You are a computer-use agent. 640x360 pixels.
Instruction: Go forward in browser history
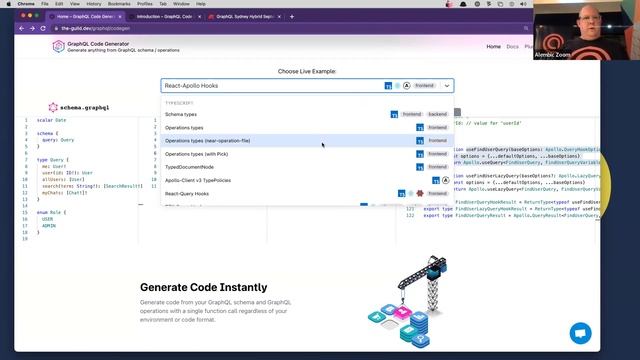(x=32, y=29)
